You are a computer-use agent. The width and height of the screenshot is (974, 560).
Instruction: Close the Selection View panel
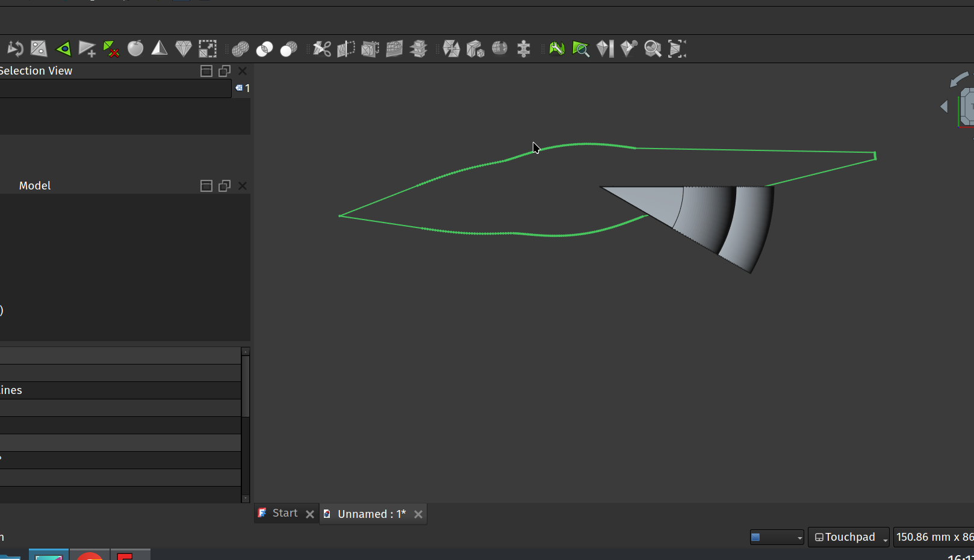click(243, 71)
